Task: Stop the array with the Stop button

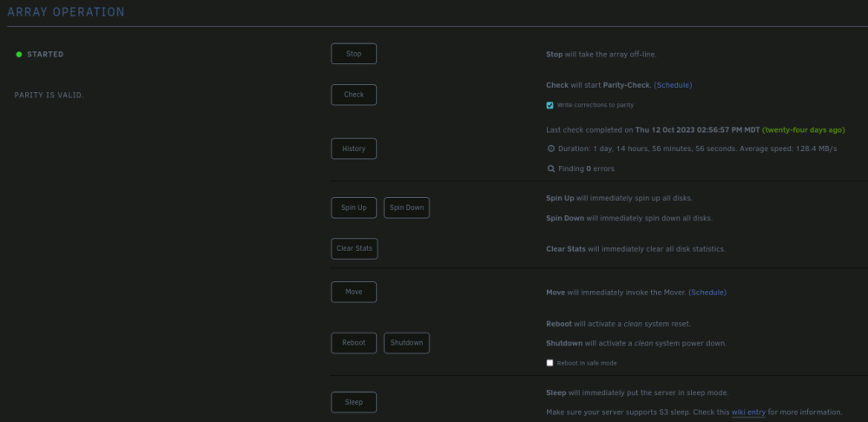Action: coord(354,54)
